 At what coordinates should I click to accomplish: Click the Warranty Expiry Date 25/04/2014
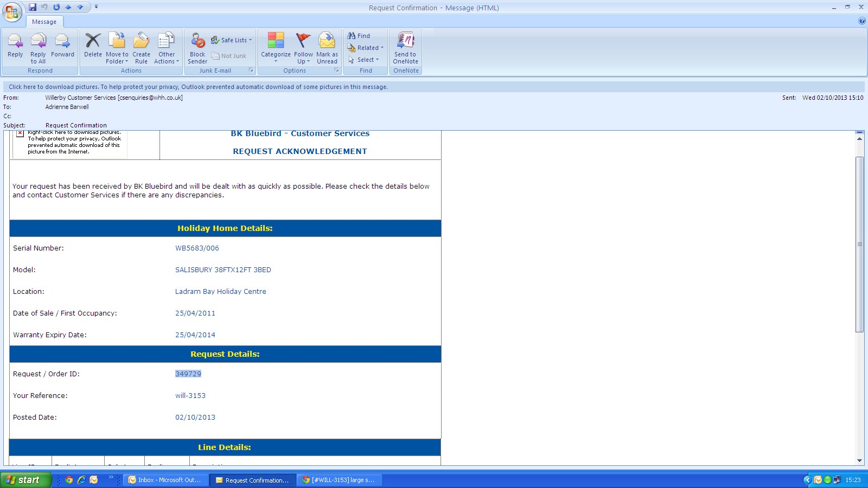pyautogui.click(x=195, y=335)
